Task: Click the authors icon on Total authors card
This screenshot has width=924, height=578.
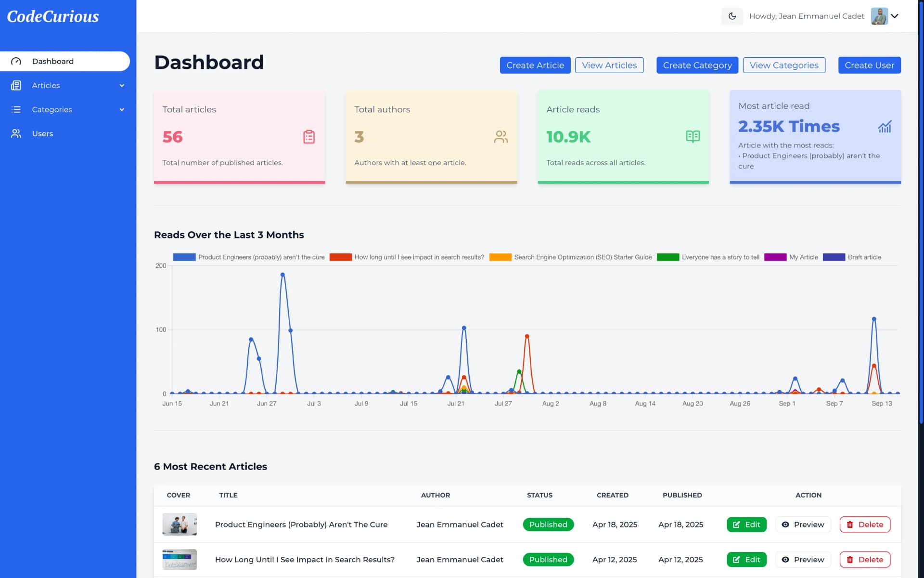Action: [501, 137]
